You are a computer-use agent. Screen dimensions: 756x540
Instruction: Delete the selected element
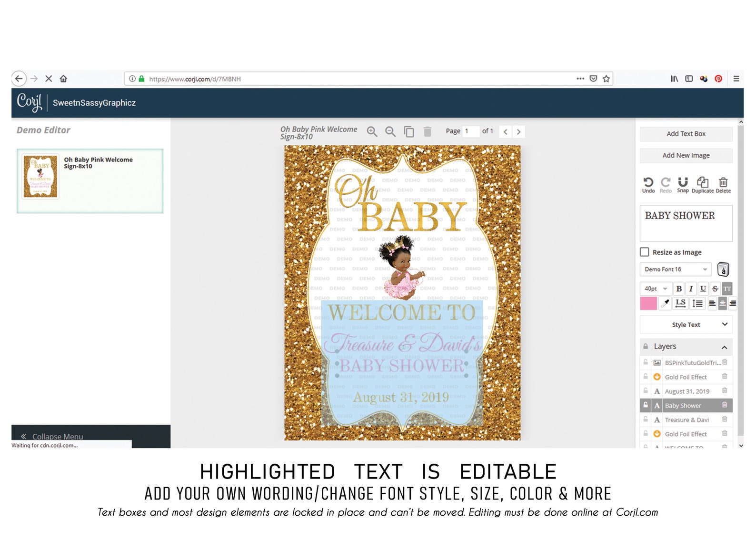(723, 185)
